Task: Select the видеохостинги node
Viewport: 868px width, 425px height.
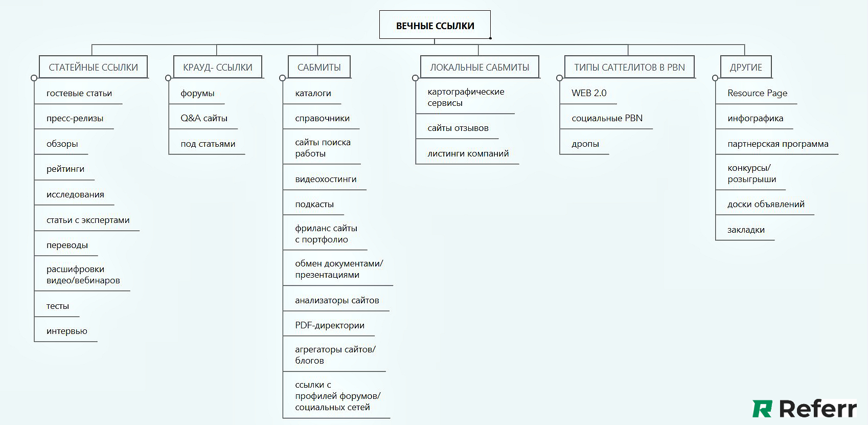Action: tap(326, 179)
